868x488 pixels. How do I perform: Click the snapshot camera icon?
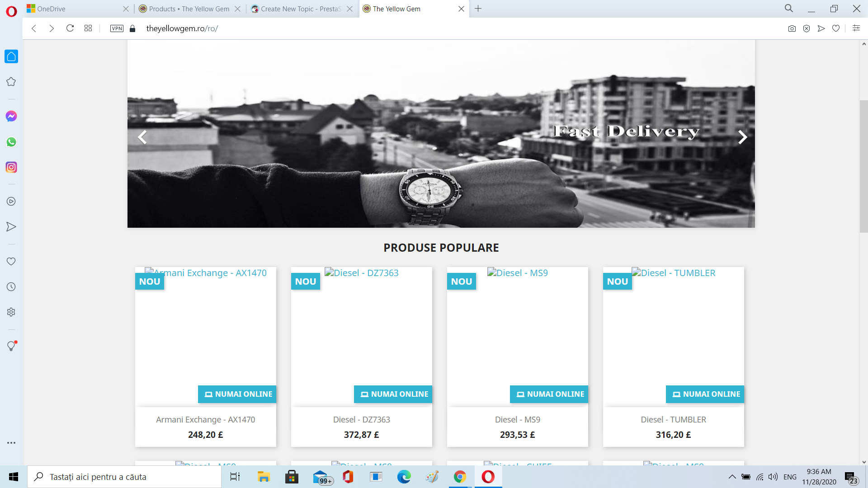[x=792, y=28]
